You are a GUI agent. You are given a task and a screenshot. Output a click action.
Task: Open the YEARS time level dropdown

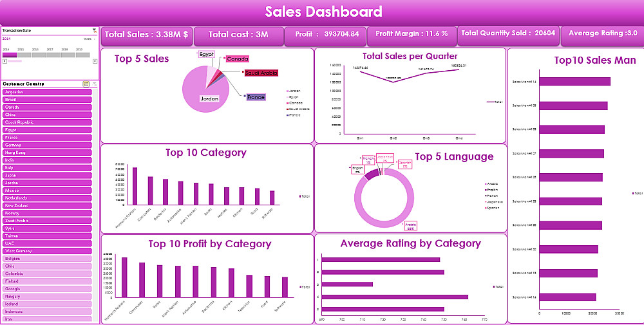click(89, 39)
